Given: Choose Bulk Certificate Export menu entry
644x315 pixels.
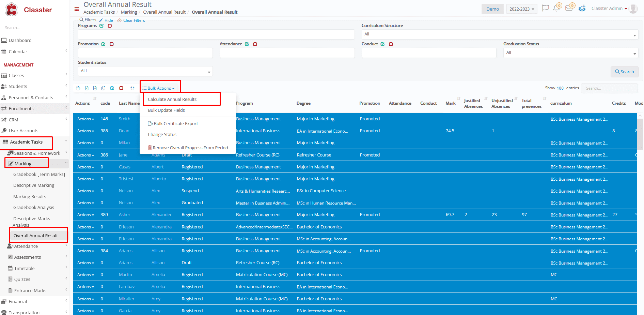Looking at the screenshot, I should [x=173, y=123].
